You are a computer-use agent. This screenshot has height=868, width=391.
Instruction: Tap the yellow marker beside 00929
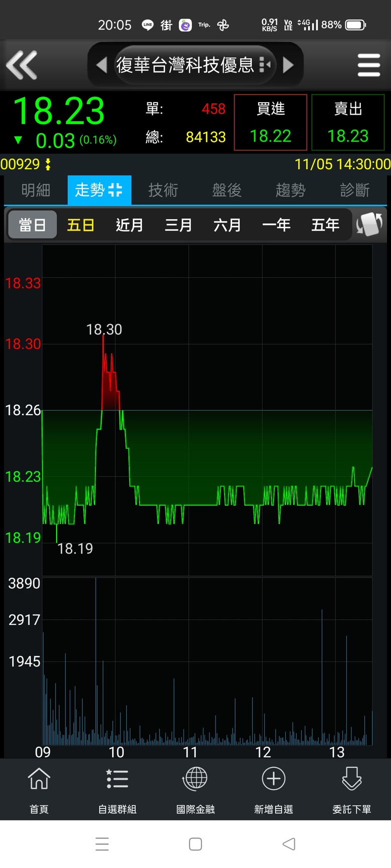click(48, 164)
